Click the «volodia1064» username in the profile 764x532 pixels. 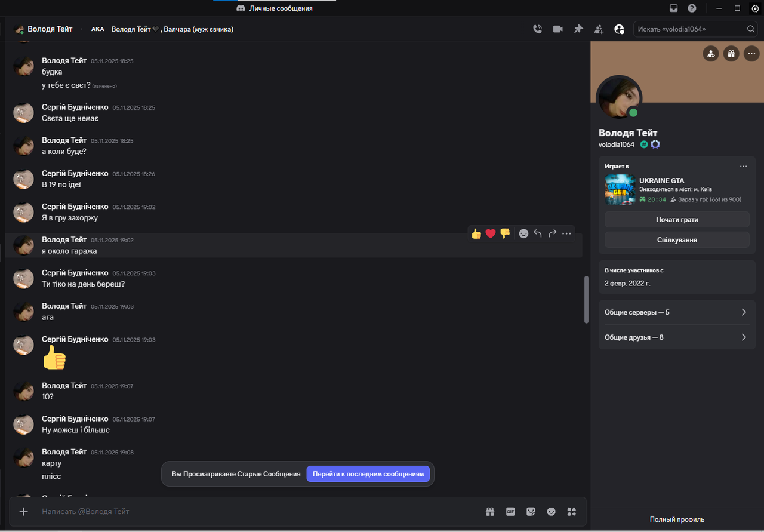616,144
